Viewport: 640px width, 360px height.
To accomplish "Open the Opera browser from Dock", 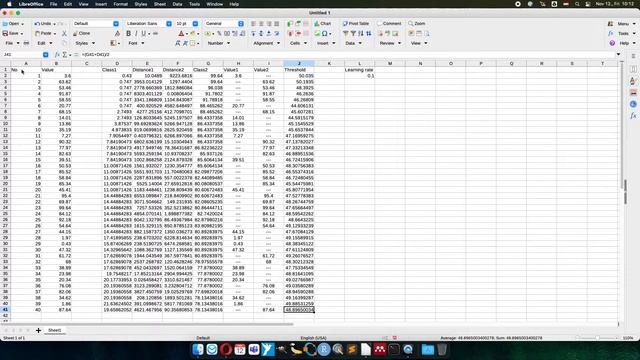I will 226,349.
